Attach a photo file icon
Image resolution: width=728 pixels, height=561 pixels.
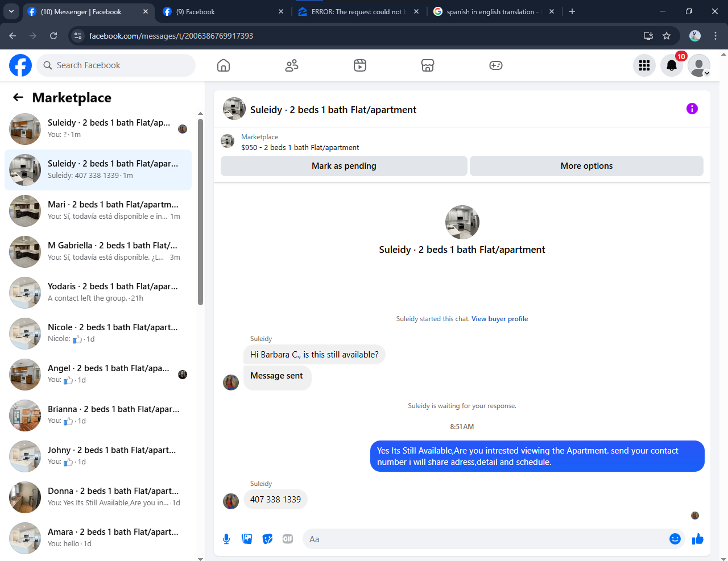click(x=247, y=539)
